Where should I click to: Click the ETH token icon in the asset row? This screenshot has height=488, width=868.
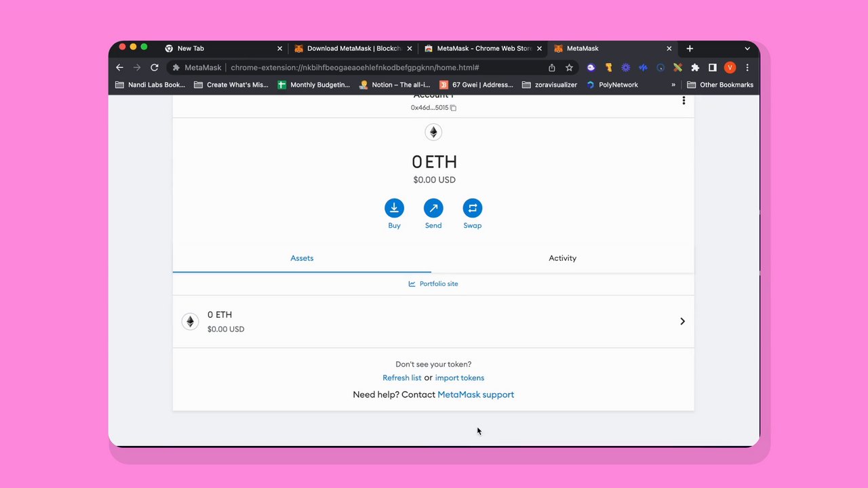[x=190, y=321]
